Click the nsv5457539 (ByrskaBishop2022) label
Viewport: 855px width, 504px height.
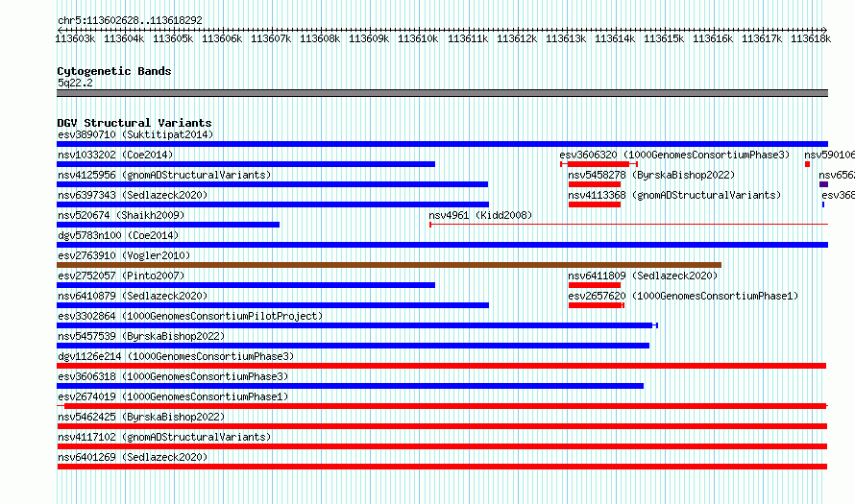pos(142,336)
